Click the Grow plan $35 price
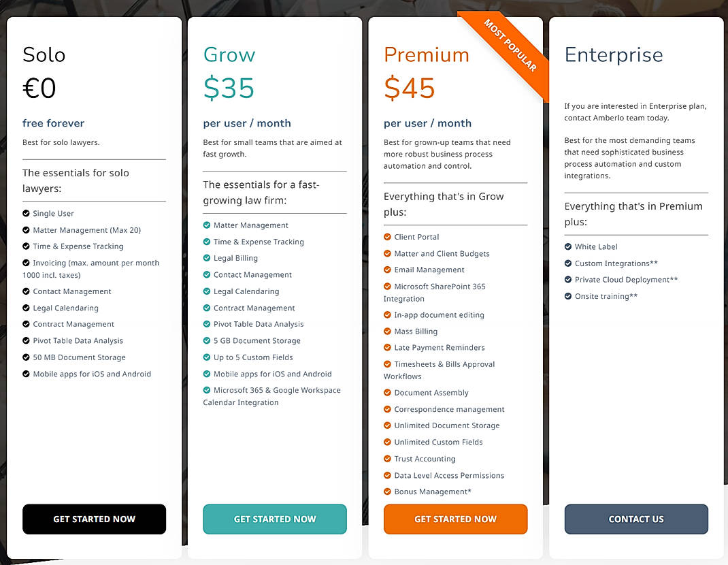 [229, 87]
